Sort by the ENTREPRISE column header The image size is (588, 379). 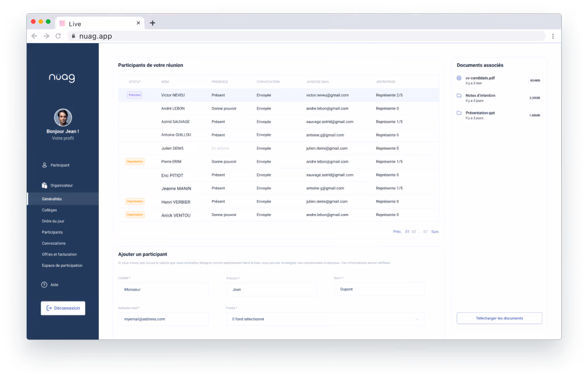tap(386, 82)
